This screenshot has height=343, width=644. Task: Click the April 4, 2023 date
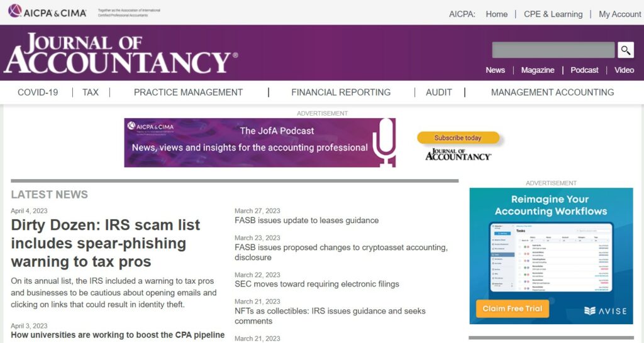tap(29, 211)
